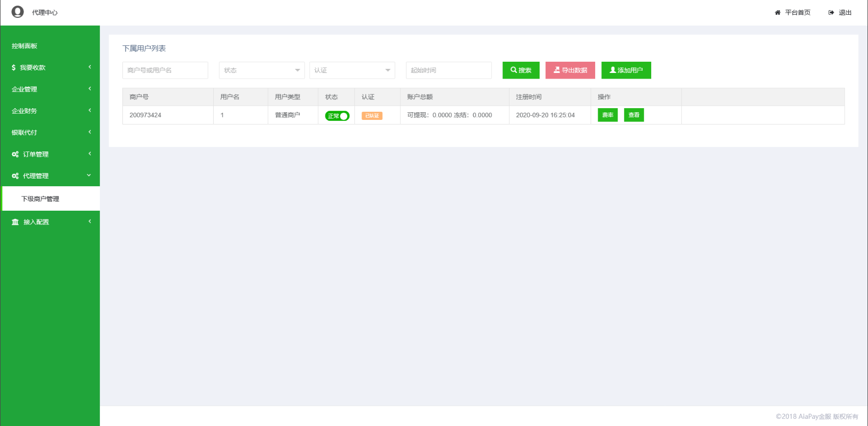
Task: Expand the 企业财务 sidebar menu
Action: pos(50,111)
